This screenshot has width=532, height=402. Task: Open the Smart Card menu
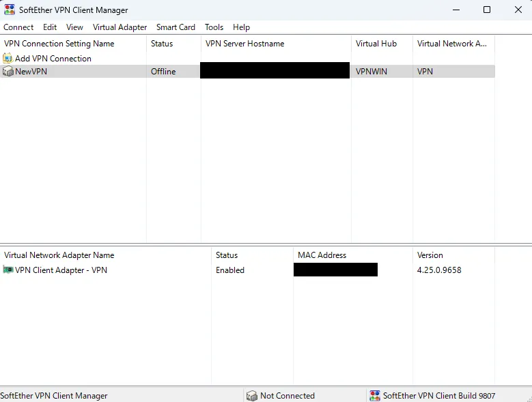click(x=176, y=27)
